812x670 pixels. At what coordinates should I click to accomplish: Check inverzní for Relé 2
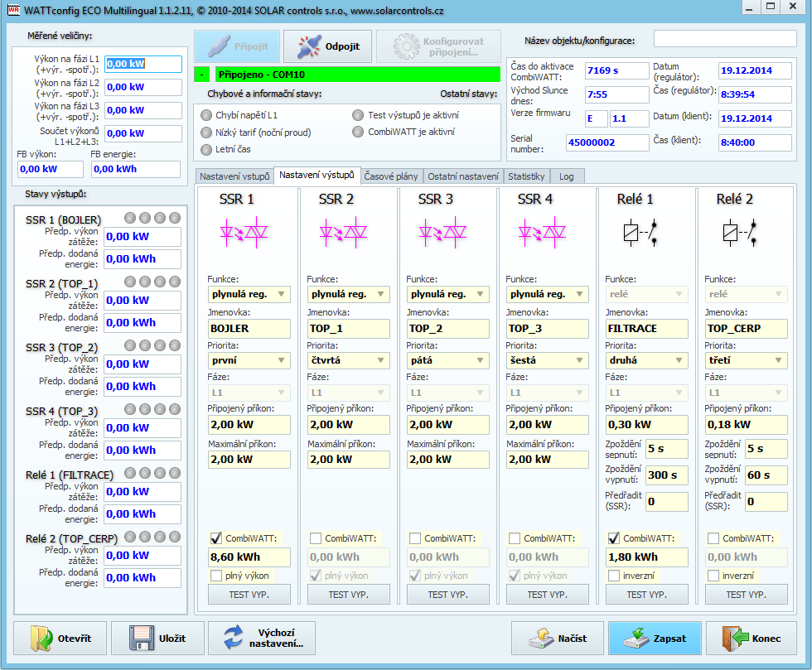713,576
